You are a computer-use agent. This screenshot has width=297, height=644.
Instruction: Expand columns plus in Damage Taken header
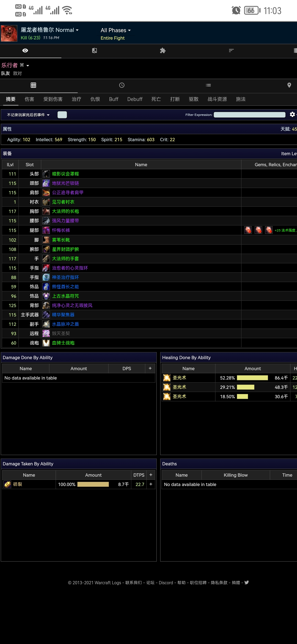pyautogui.click(x=151, y=475)
